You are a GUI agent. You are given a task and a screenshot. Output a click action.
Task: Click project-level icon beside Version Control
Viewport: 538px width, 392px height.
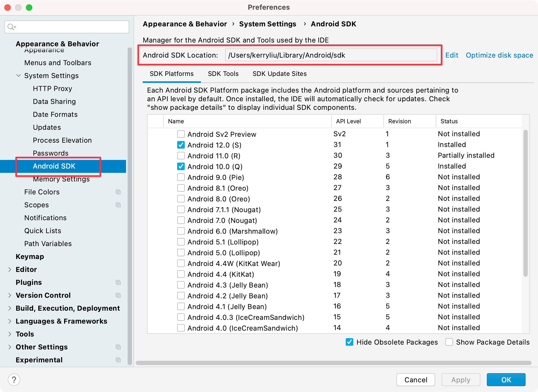(x=118, y=295)
